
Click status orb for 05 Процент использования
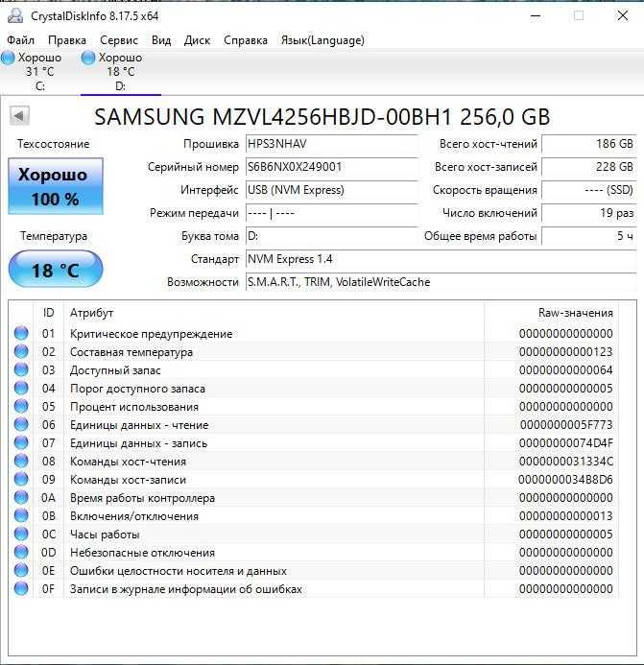[x=21, y=406]
